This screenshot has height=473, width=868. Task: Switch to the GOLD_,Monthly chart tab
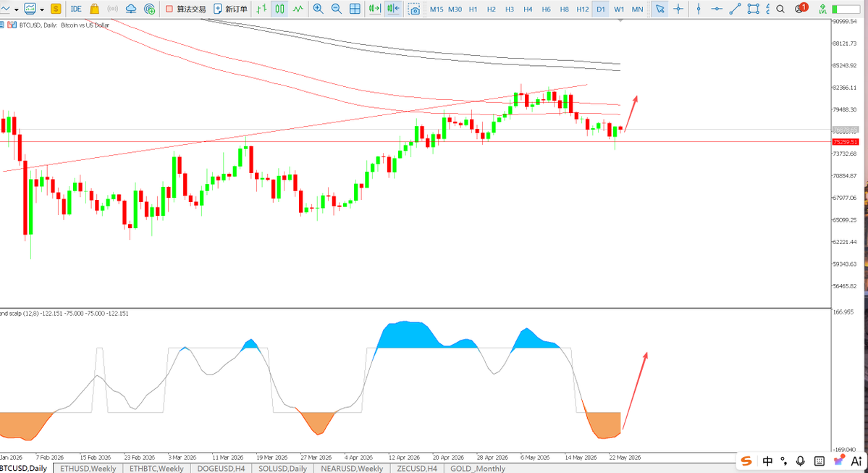pos(478,468)
